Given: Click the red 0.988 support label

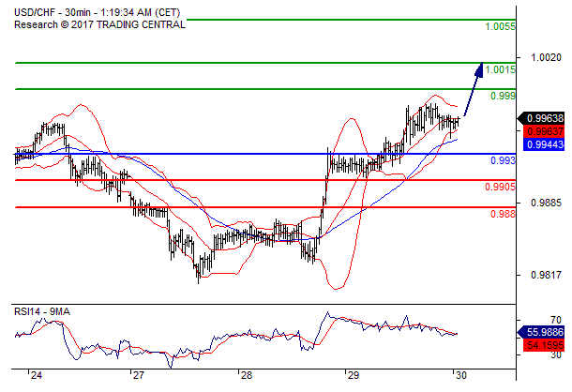Looking at the screenshot, I should [503, 214].
